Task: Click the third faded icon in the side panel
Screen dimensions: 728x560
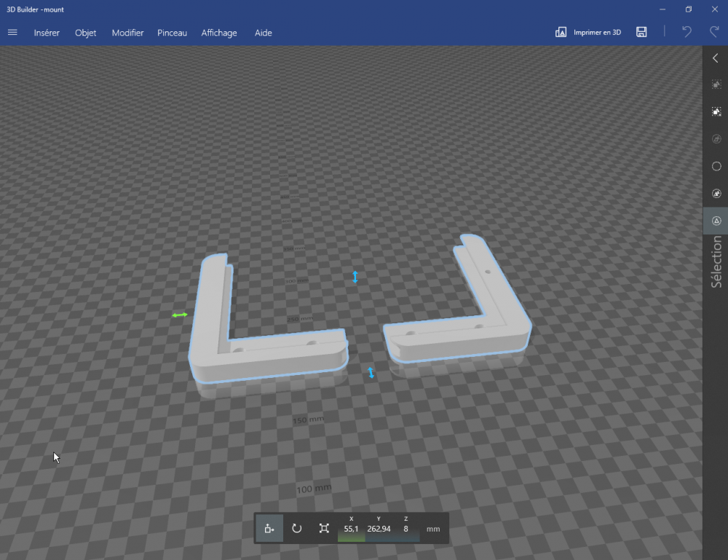Action: (x=716, y=139)
